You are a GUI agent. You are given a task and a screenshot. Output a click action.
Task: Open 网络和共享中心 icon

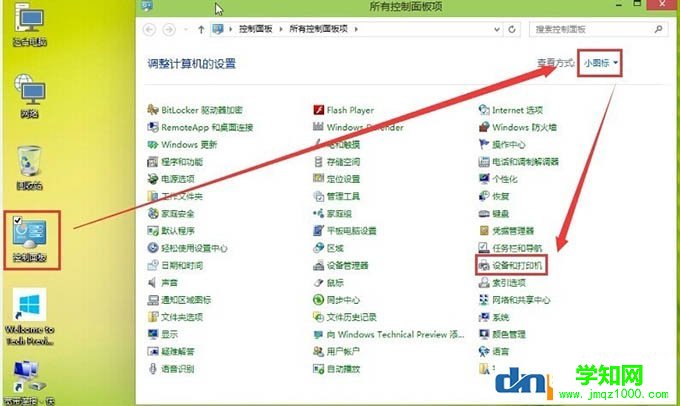pyautogui.click(x=484, y=300)
